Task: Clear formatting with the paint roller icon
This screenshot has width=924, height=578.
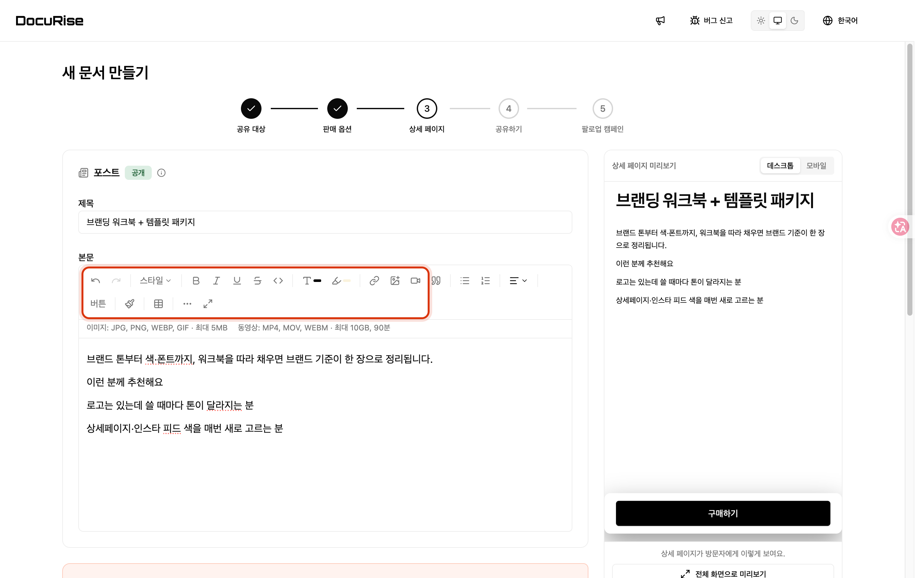Action: pos(129,304)
